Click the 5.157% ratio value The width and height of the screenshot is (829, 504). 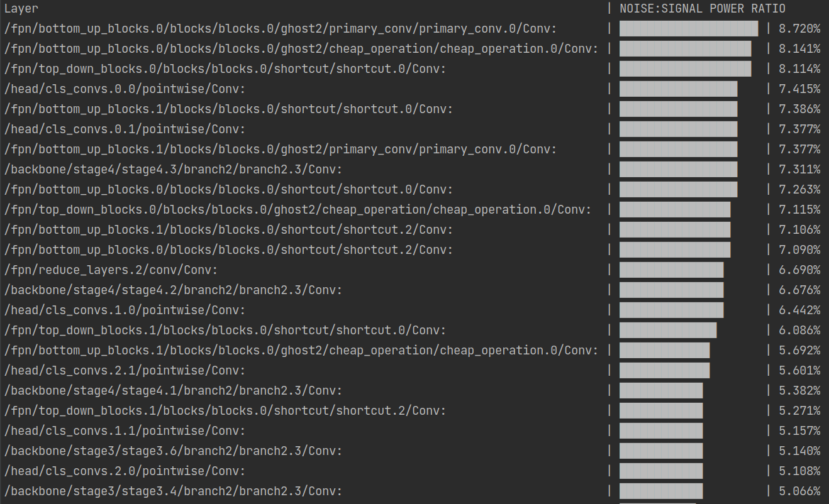[x=799, y=431]
